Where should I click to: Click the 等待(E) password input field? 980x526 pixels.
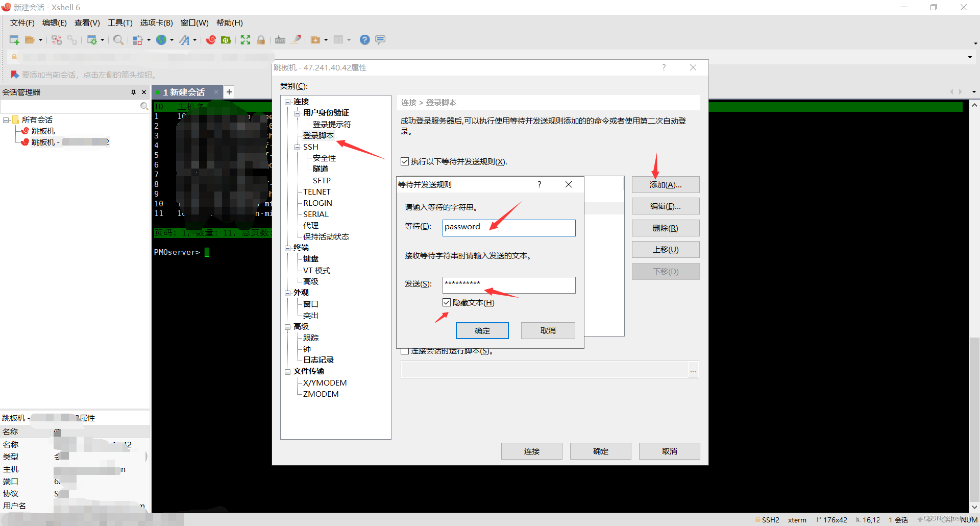[x=509, y=228]
